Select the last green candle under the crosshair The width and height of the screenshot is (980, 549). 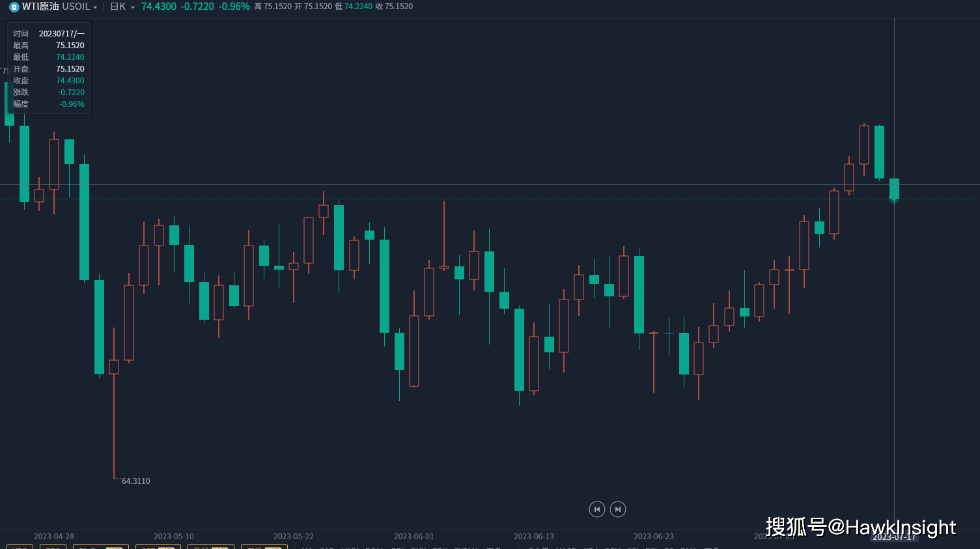(894, 189)
